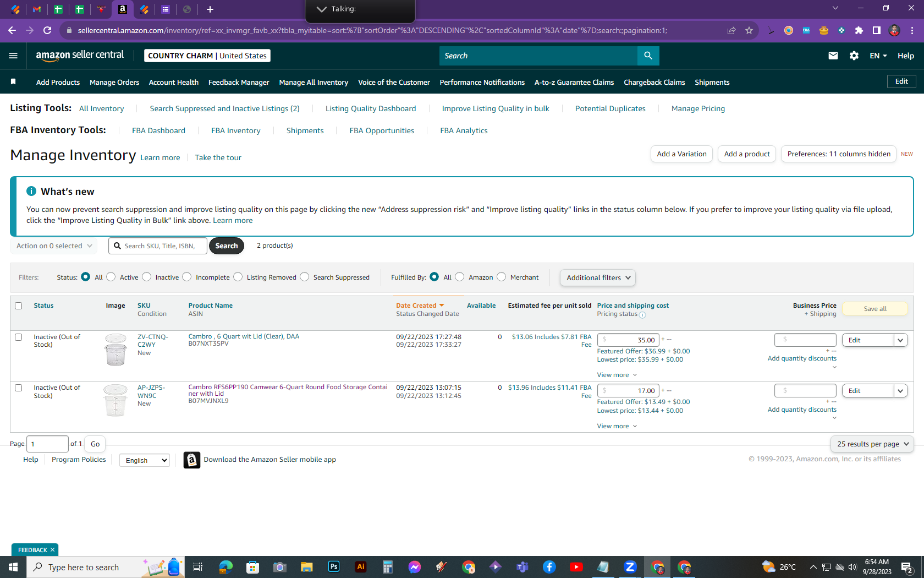Screen dimensions: 924x578
Task: Select the Incomplete status filter
Action: coord(187,277)
